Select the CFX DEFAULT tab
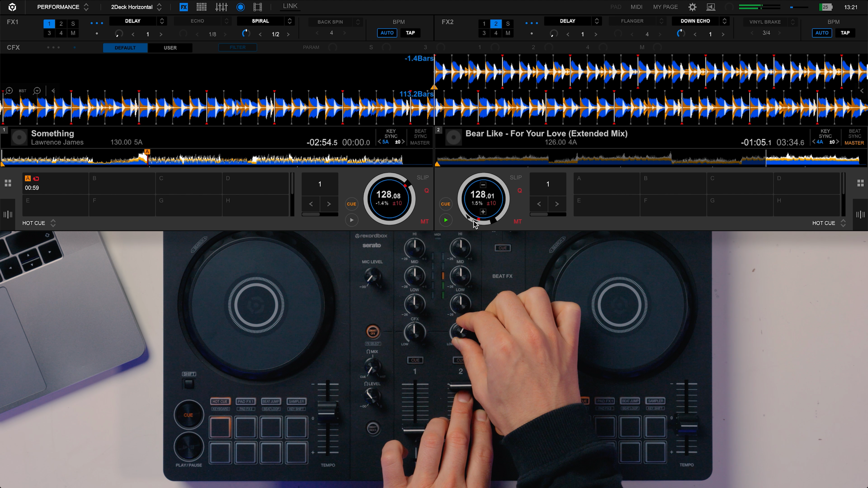 (x=125, y=47)
